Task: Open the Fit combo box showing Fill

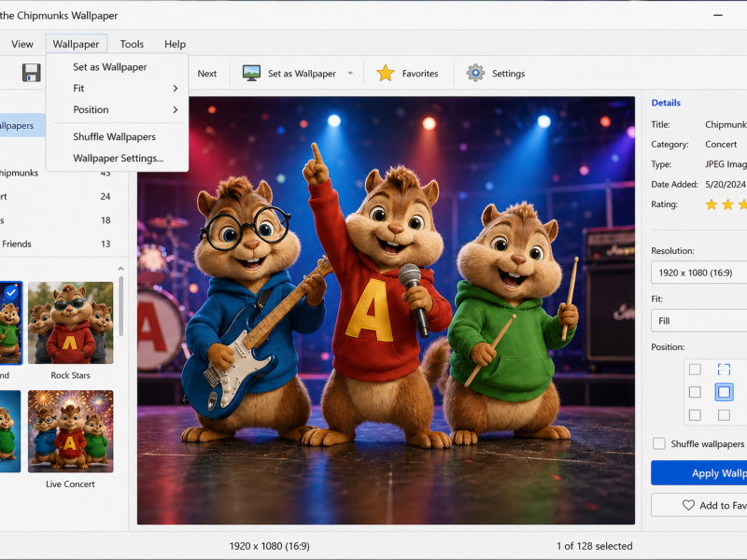Action: (698, 320)
